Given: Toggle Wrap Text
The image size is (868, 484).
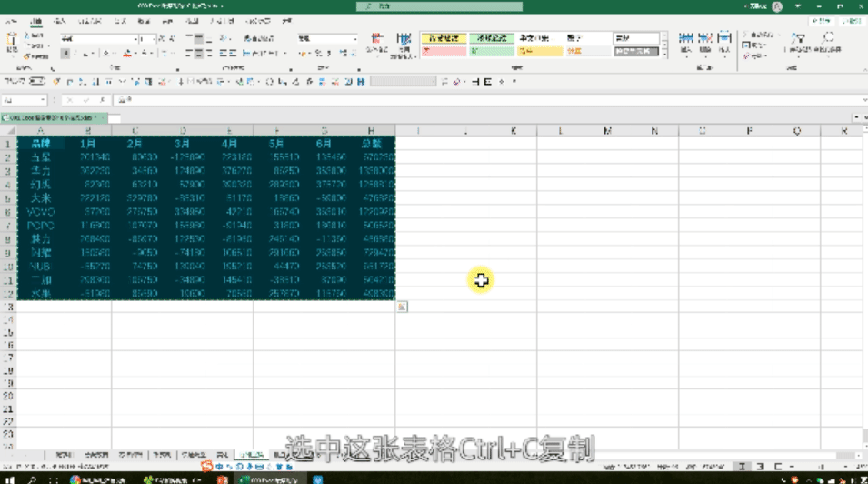Looking at the screenshot, I should click(258, 39).
